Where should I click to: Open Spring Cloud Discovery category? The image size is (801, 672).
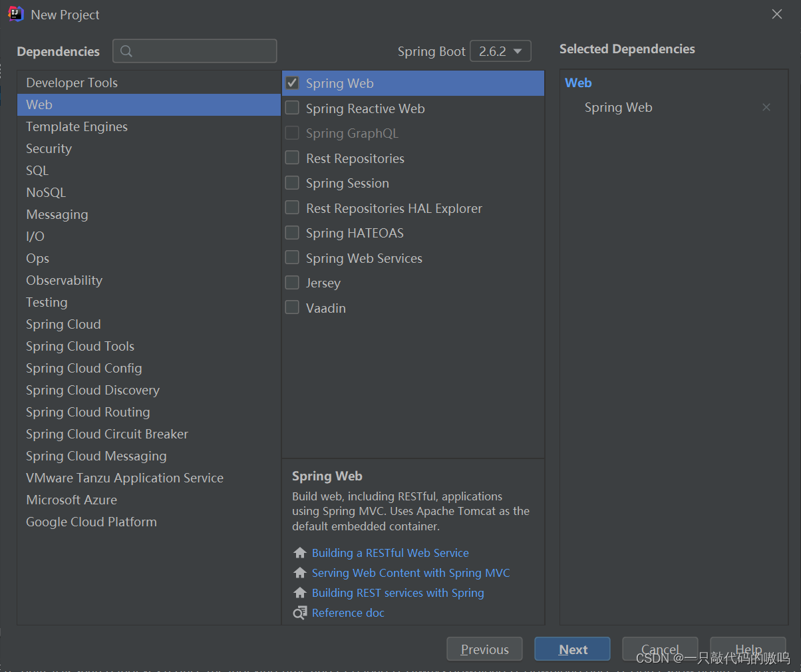pyautogui.click(x=148, y=390)
